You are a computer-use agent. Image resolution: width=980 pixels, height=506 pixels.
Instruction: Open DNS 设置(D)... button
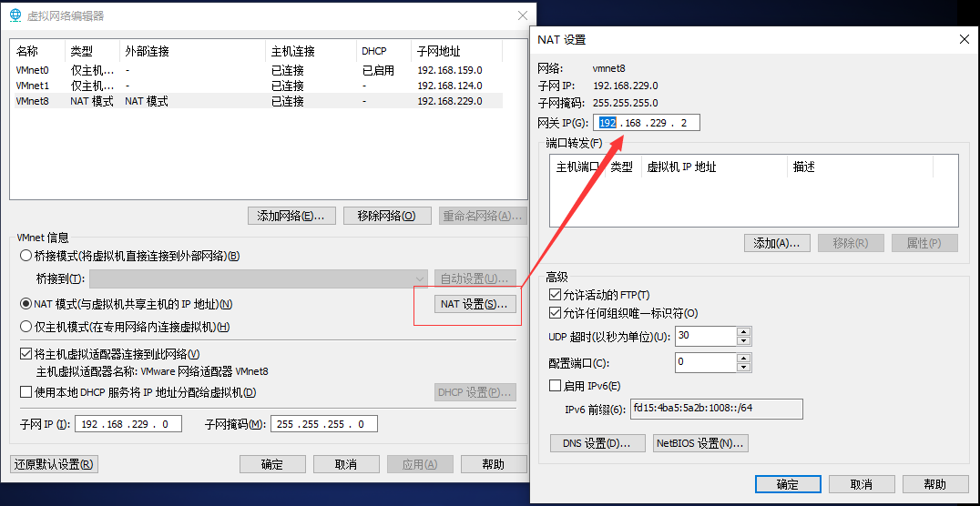coord(597,443)
